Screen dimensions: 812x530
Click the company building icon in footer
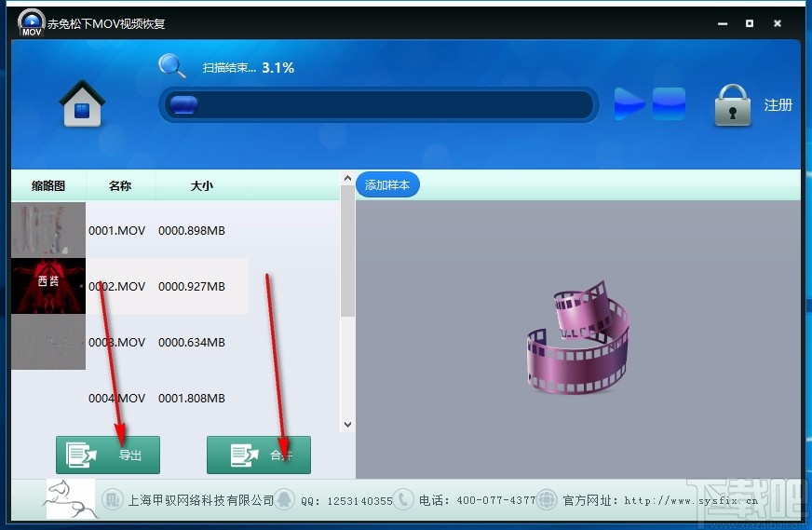(x=113, y=500)
